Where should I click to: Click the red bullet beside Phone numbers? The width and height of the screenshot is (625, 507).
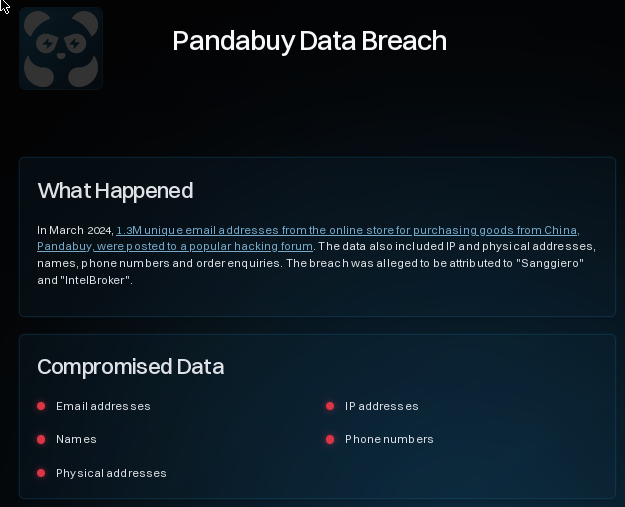pos(330,439)
